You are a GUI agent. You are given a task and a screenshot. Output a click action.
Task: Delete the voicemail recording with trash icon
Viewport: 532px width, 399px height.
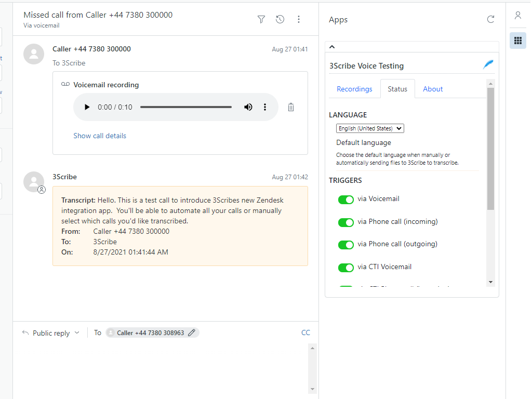291,107
